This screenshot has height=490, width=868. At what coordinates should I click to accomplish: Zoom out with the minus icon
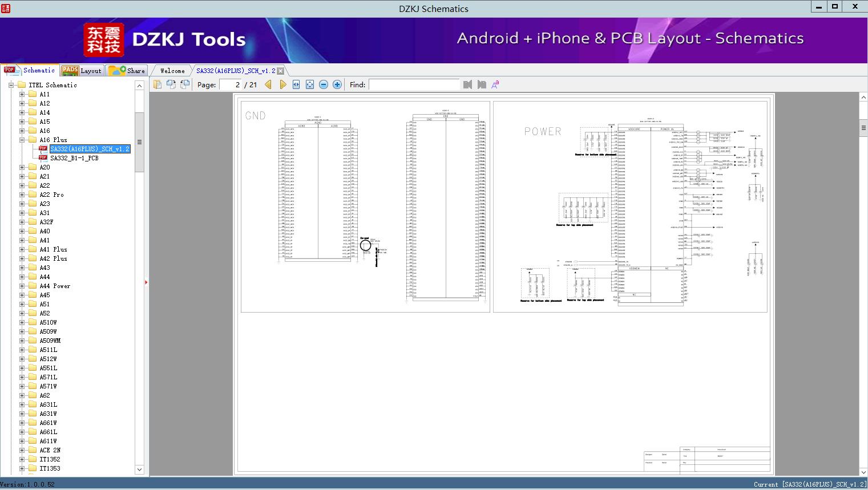[324, 84]
